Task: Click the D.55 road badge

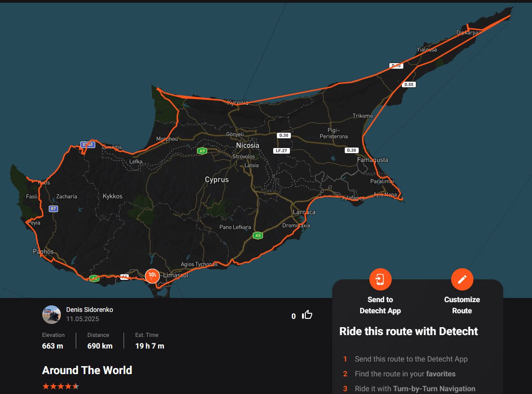Action: click(x=408, y=84)
